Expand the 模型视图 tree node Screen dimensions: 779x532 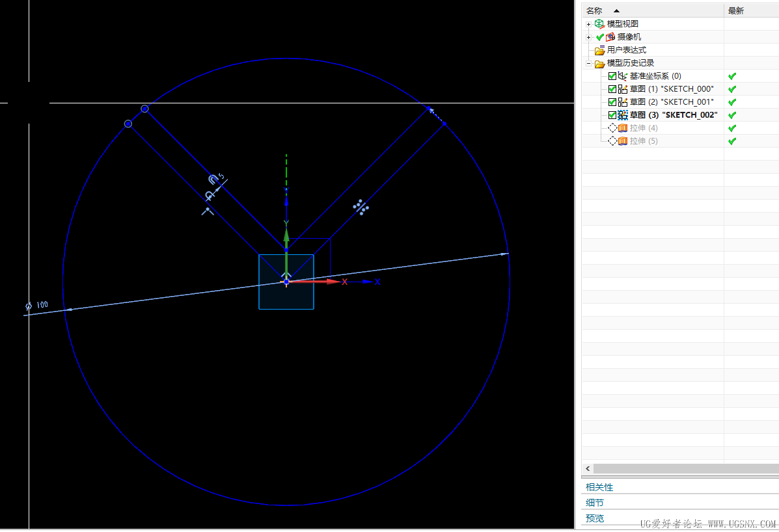pyautogui.click(x=589, y=24)
